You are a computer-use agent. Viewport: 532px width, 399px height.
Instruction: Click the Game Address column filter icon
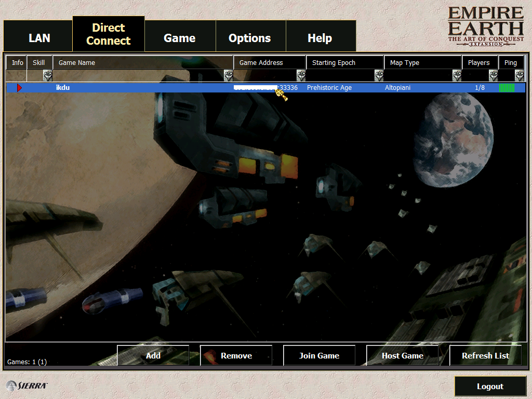pos(301,76)
